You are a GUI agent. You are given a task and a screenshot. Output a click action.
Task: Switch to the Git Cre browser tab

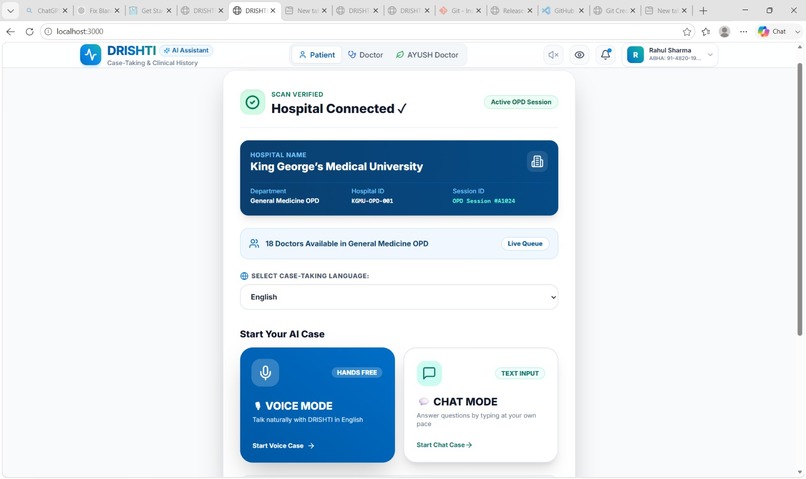[x=614, y=10]
